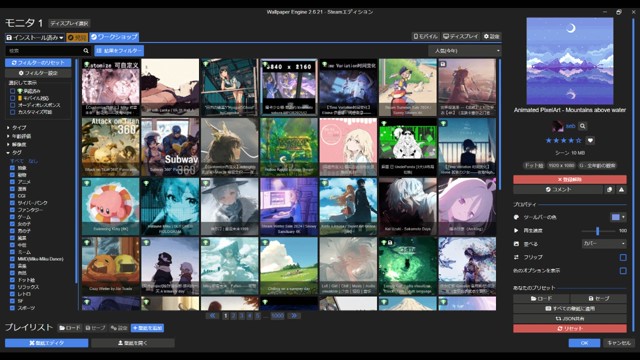Viewport: 640px width, 360px height.
Task: Click the magnifier icon next to author seb
Action: [582, 126]
